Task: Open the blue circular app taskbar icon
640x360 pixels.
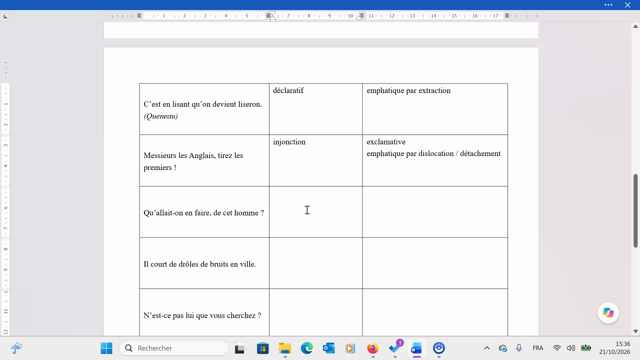Action: 439,348
